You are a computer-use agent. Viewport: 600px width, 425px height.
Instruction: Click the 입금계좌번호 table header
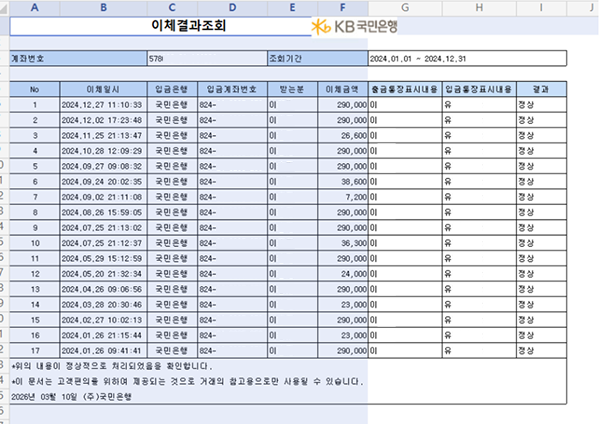coord(232,89)
